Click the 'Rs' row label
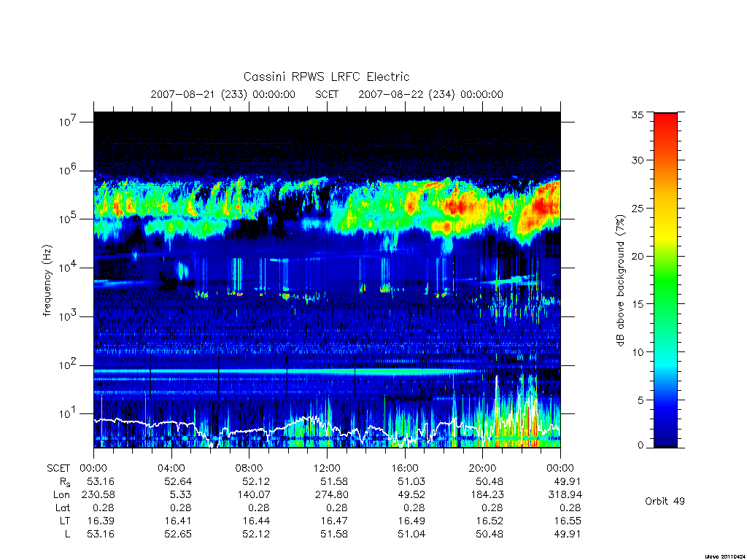Viewport: 747px width, 560px height. (x=65, y=482)
